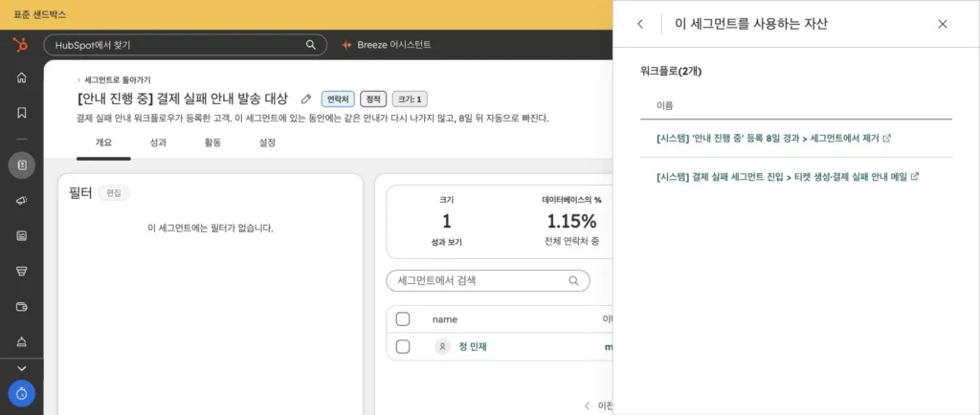Click the 세그먼트에서 검색 search field
The height and width of the screenshot is (415, 980).
[x=487, y=281]
